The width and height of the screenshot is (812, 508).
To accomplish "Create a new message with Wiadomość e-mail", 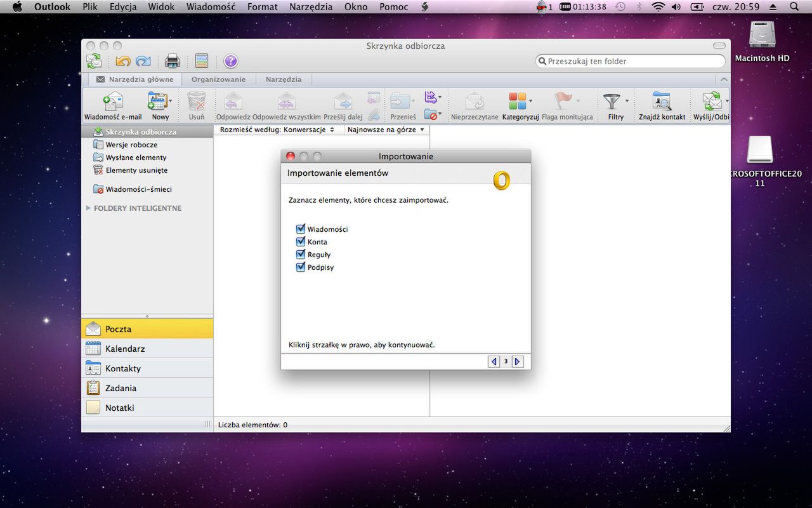I will tap(113, 105).
